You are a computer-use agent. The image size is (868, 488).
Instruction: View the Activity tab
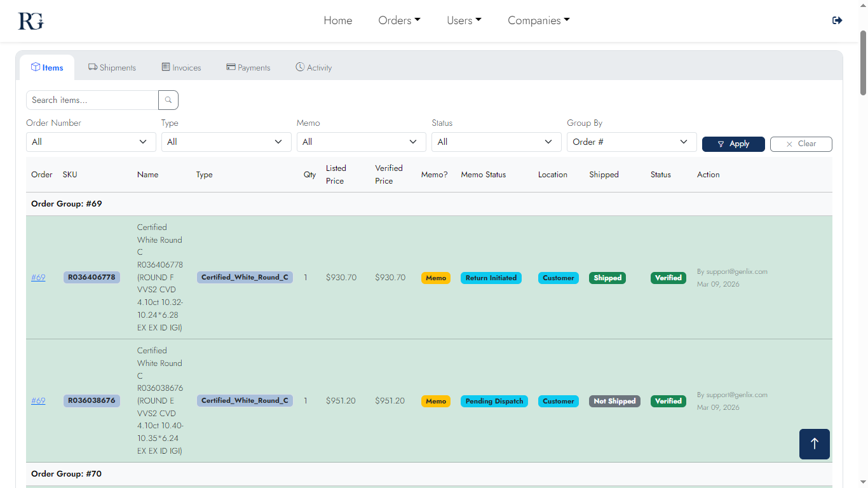[x=314, y=67]
